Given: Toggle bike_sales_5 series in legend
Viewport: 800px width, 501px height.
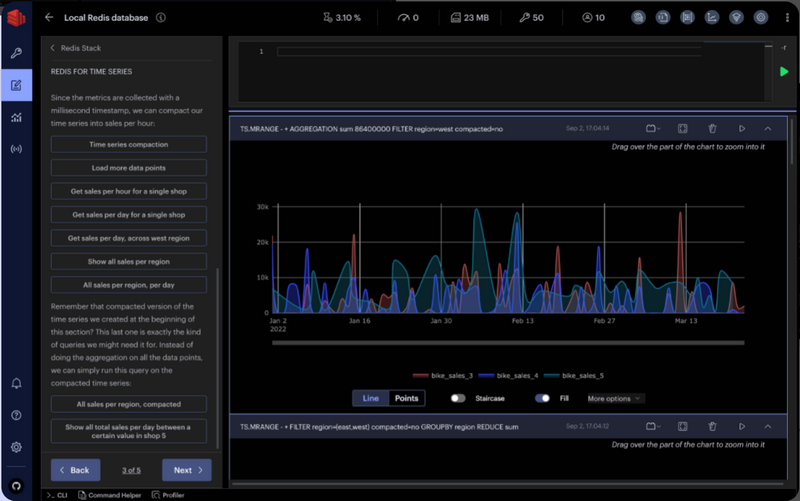Looking at the screenshot, I should point(574,375).
